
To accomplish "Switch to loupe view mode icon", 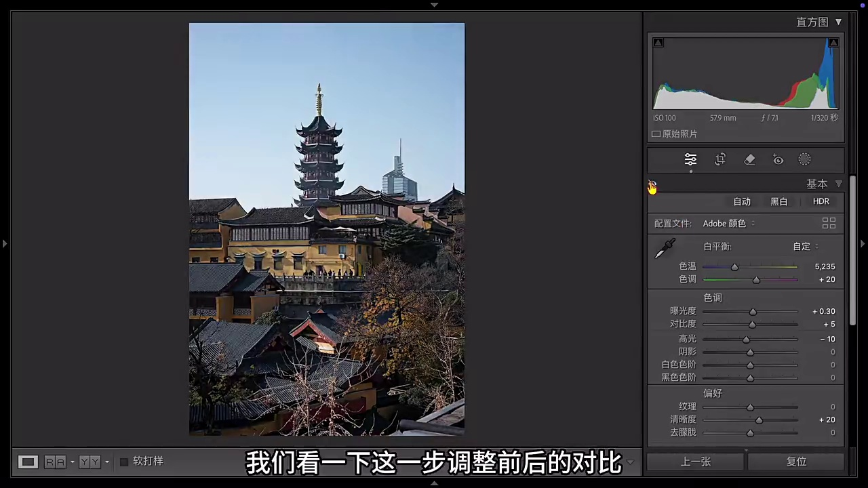I will 28,462.
